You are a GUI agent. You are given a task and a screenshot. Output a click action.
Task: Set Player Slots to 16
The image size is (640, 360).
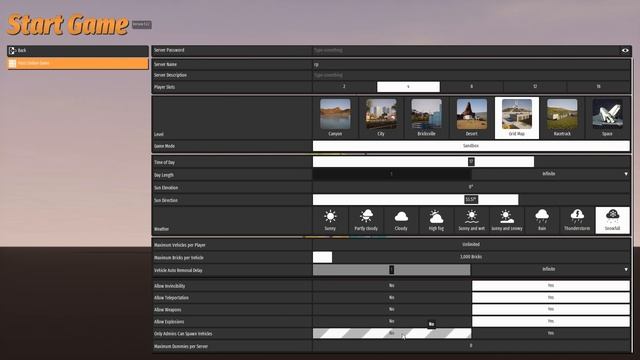(598, 87)
